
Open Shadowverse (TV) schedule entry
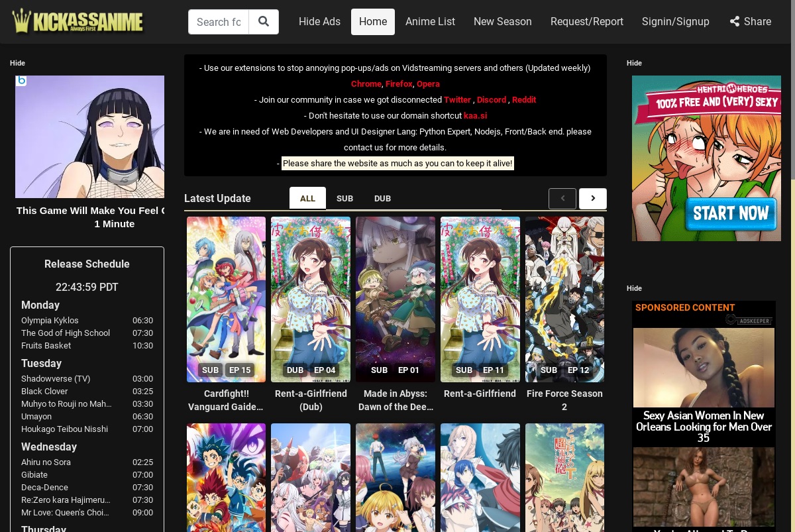(56, 379)
